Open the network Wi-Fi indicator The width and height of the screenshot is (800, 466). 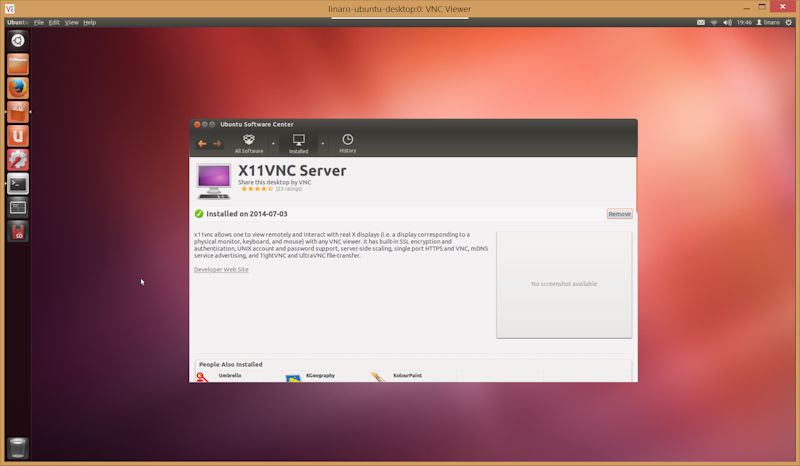pyautogui.click(x=714, y=22)
